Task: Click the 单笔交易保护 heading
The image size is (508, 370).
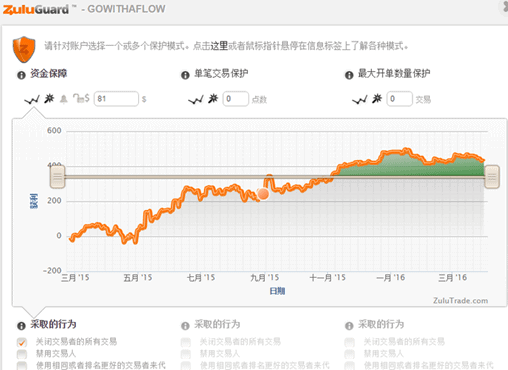Action: coord(221,73)
